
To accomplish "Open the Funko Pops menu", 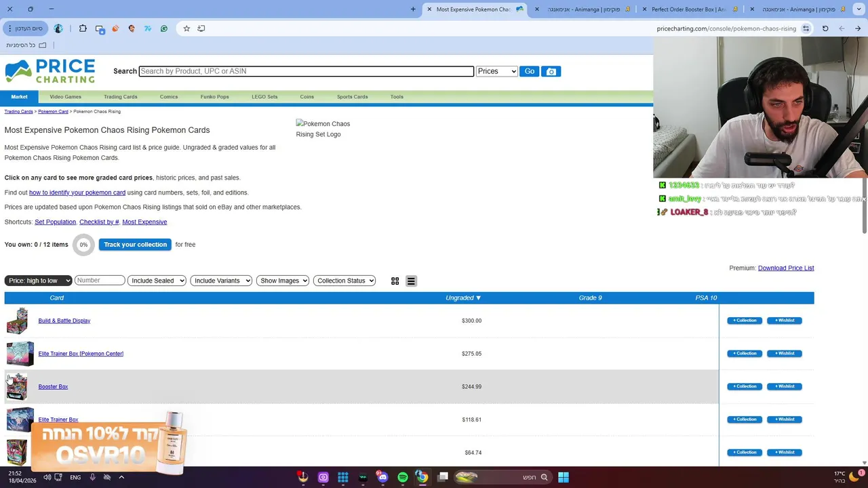I will coord(214,97).
